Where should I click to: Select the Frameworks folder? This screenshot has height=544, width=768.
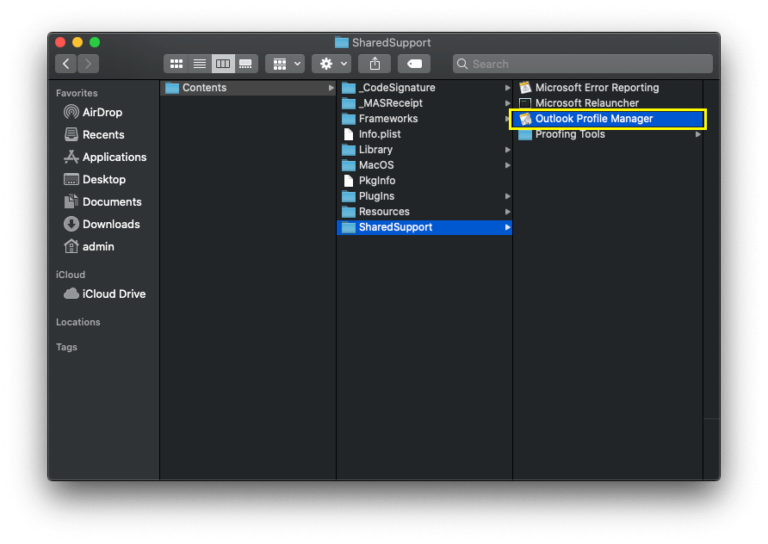[x=388, y=119]
